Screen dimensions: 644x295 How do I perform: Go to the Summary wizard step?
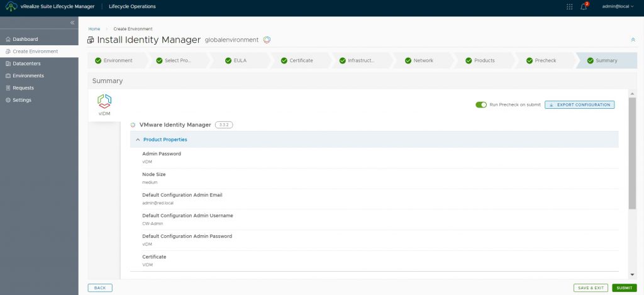[606, 60]
